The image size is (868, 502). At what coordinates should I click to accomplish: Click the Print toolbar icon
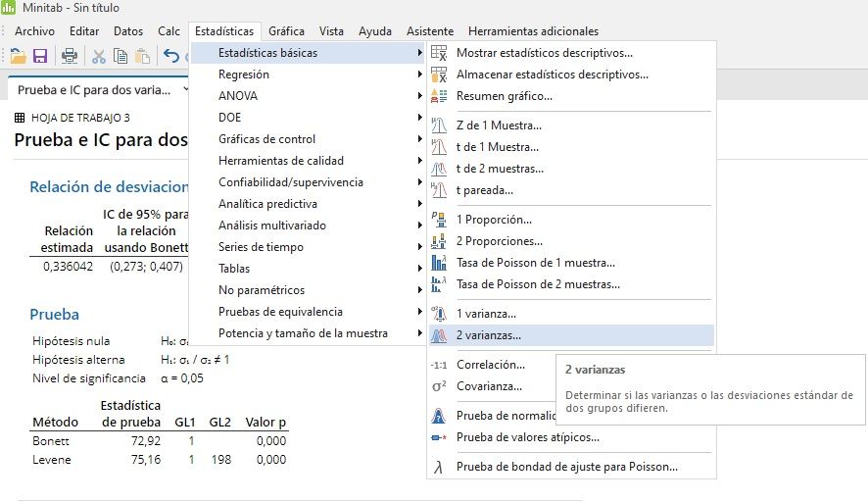(70, 56)
